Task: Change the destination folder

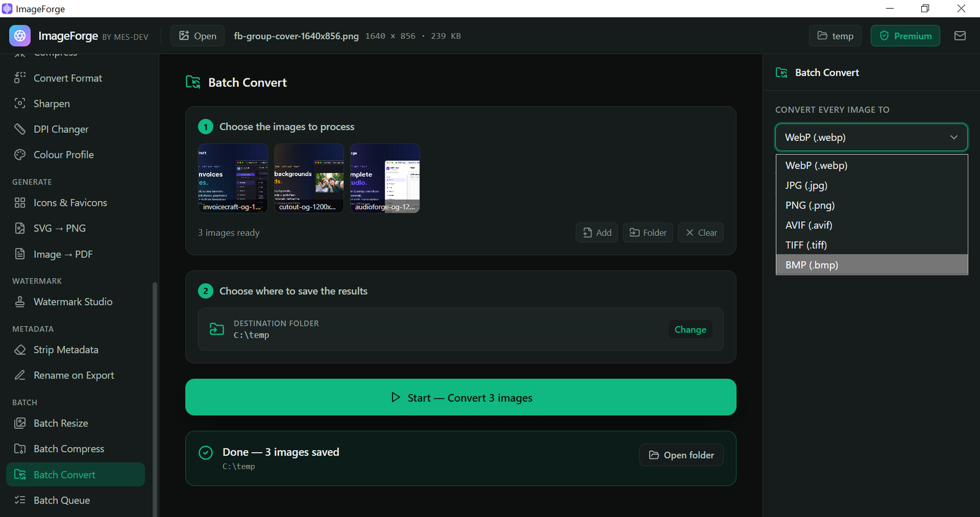Action: click(x=690, y=330)
